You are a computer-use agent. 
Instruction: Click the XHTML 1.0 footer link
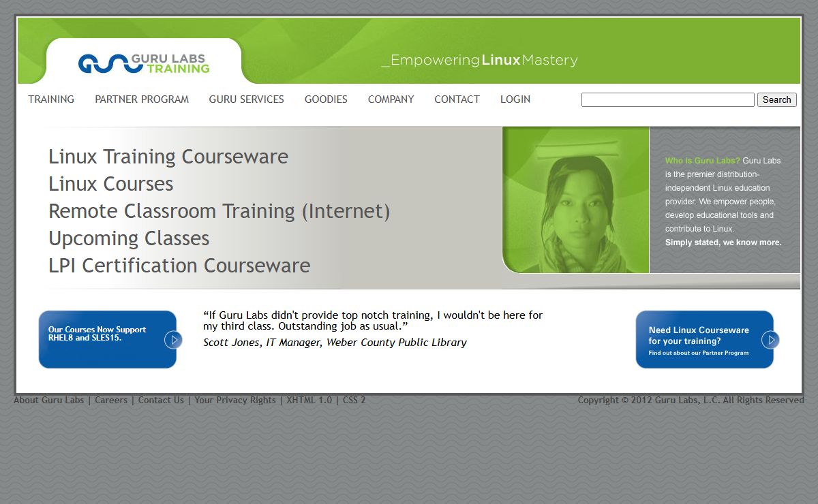[x=309, y=400]
